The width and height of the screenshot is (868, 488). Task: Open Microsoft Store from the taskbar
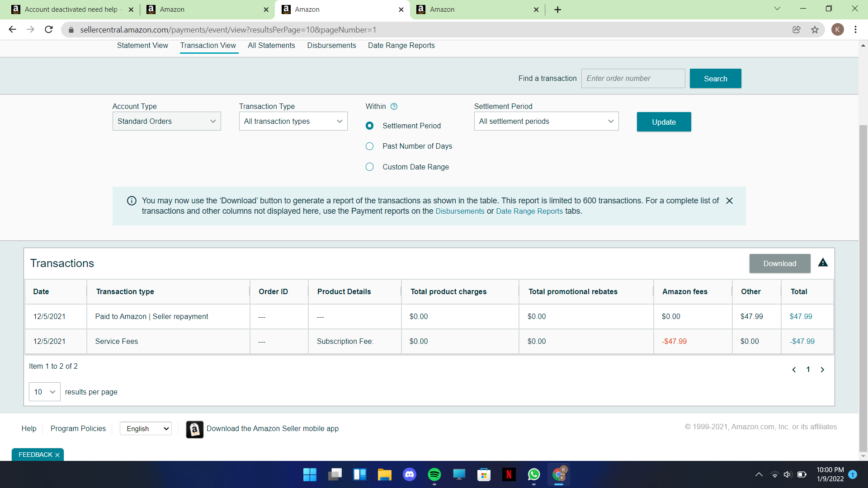click(484, 474)
